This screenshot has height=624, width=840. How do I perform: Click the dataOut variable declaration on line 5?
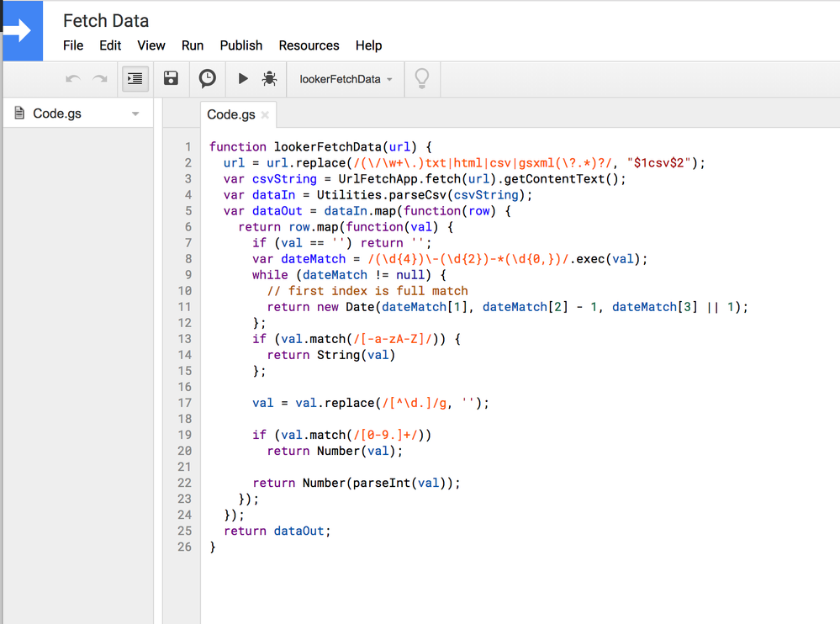(277, 211)
